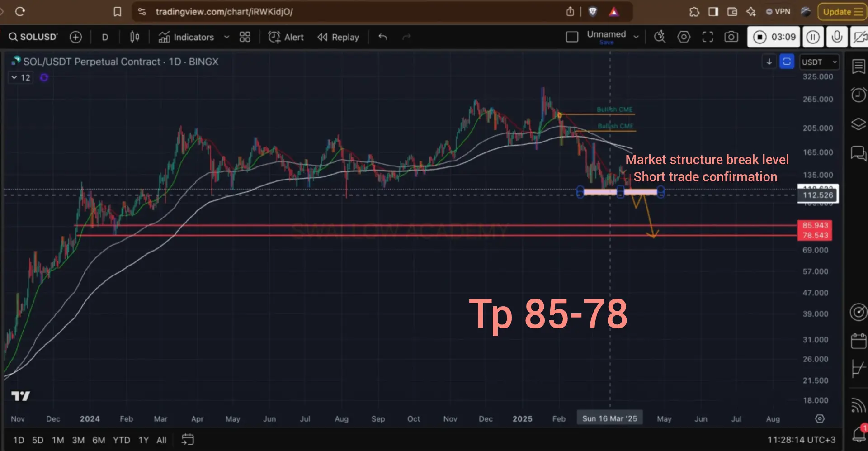This screenshot has height=451, width=868.
Task: Toggle the browser sidebar panel
Action: (x=713, y=12)
